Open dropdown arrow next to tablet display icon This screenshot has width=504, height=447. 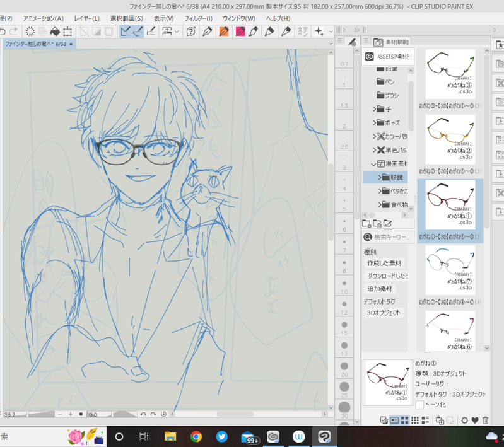(177, 32)
